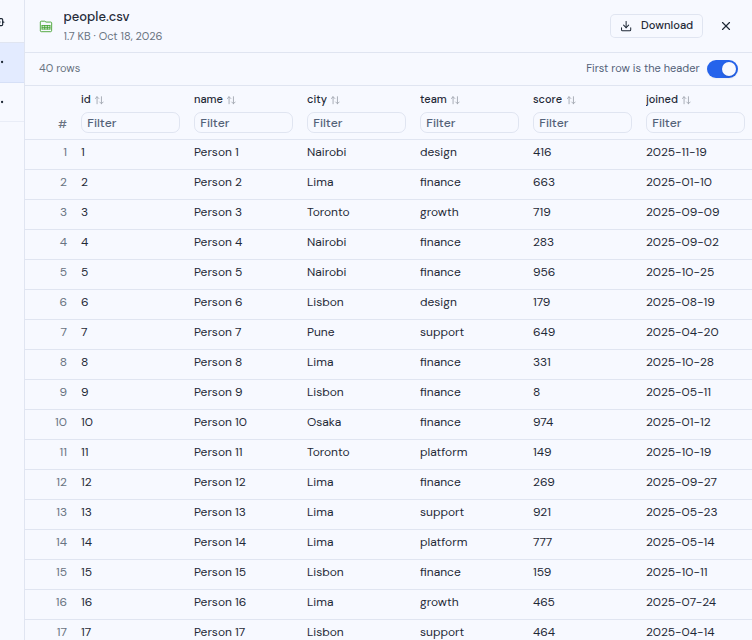Select the 'Person 2' name cell
Image resolution: width=752 pixels, height=640 pixels.
[x=218, y=182]
